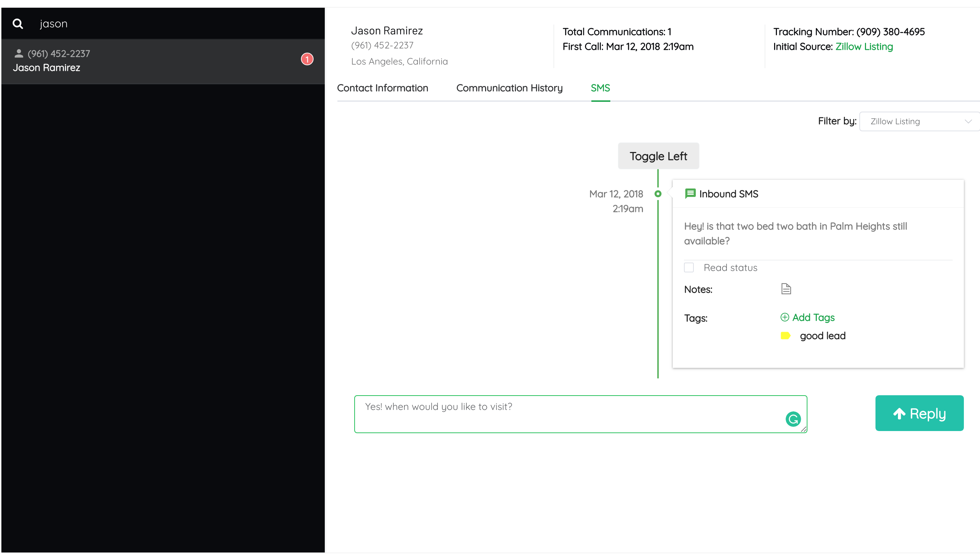Click the Tags: label
Image resolution: width=980 pixels, height=556 pixels.
696,318
